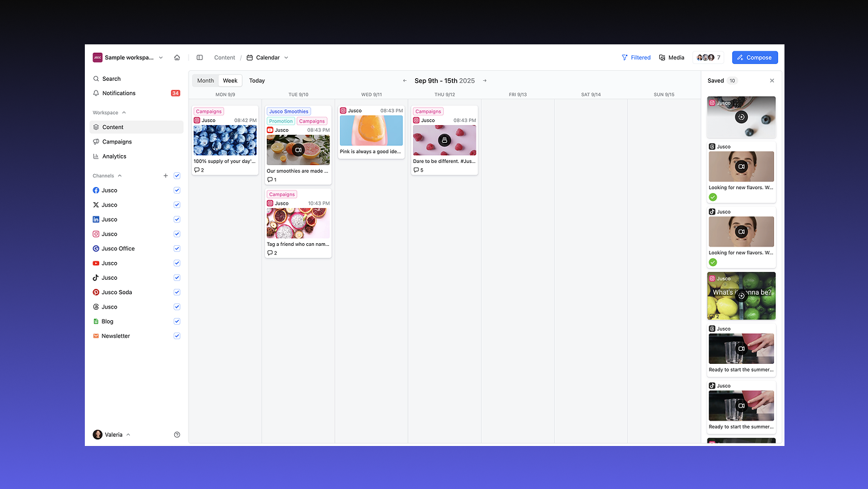Open the Sample workspace switcher dropdown
The width and height of the screenshot is (868, 489).
tap(128, 57)
